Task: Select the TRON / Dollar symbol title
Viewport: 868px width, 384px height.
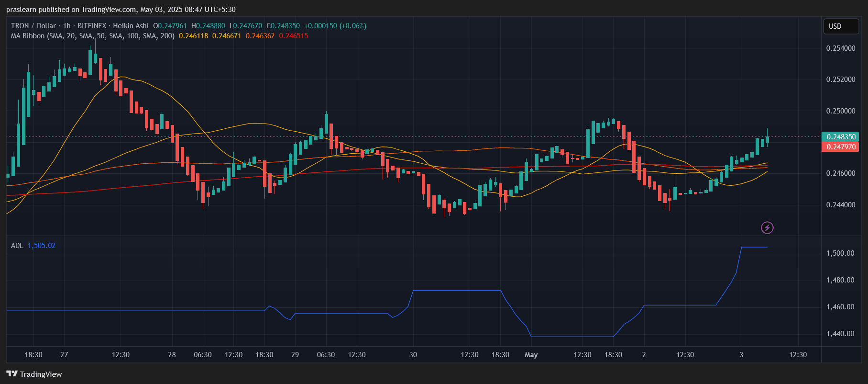Action: coord(33,26)
